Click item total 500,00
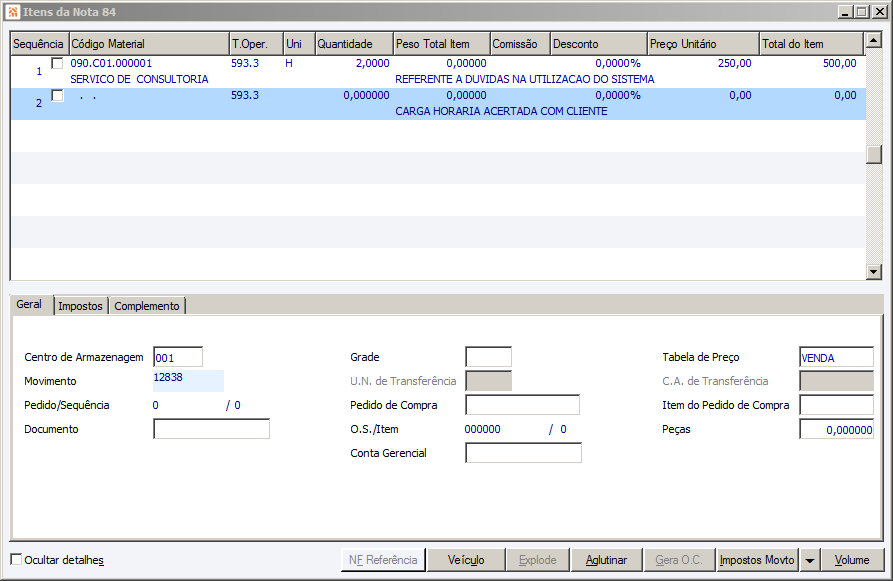 coord(839,63)
